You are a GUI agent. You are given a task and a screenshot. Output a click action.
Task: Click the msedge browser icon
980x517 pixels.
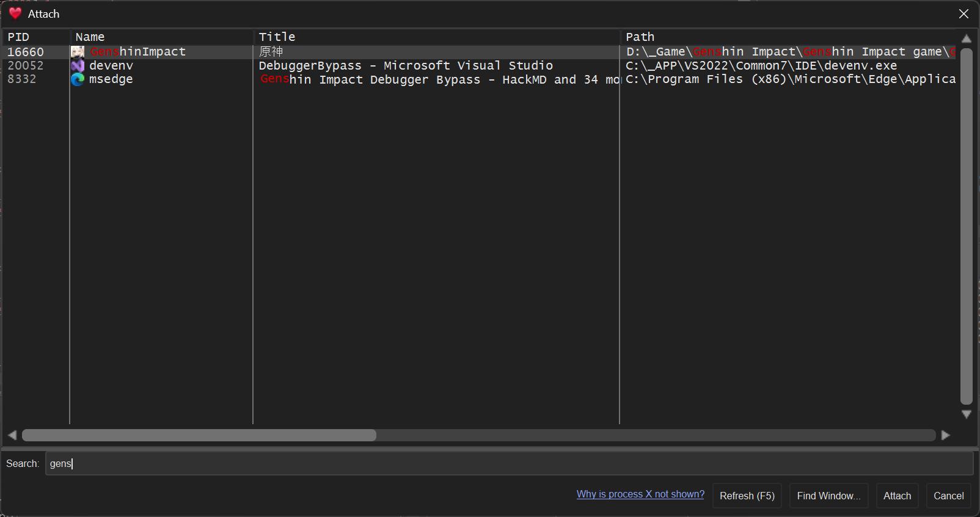coord(78,79)
